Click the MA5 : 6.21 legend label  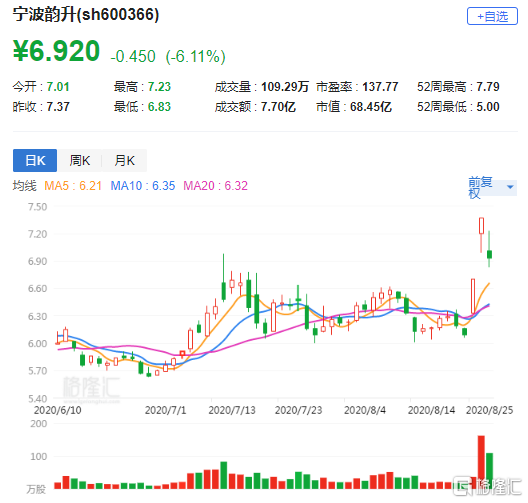click(x=73, y=186)
